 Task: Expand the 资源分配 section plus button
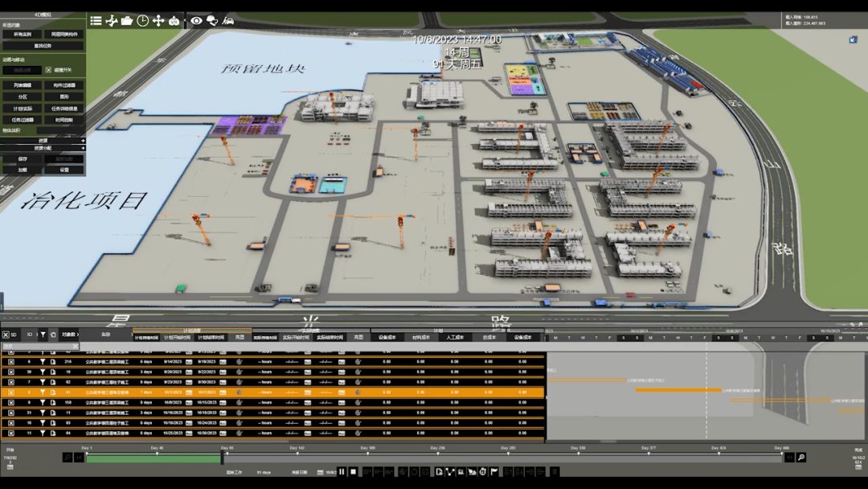coord(82,148)
